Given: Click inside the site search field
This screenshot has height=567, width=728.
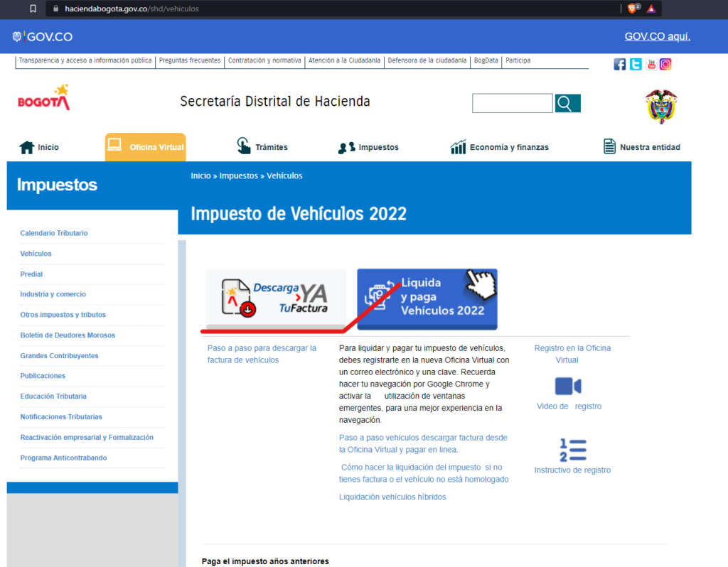Looking at the screenshot, I should point(512,104).
